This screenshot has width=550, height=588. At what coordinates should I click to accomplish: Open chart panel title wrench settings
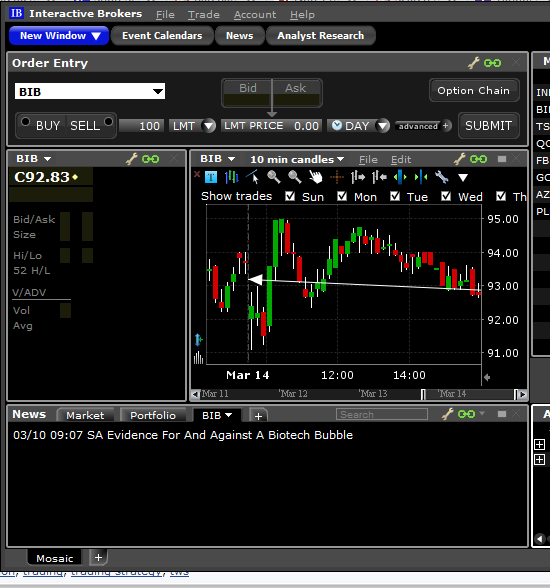(x=459, y=159)
